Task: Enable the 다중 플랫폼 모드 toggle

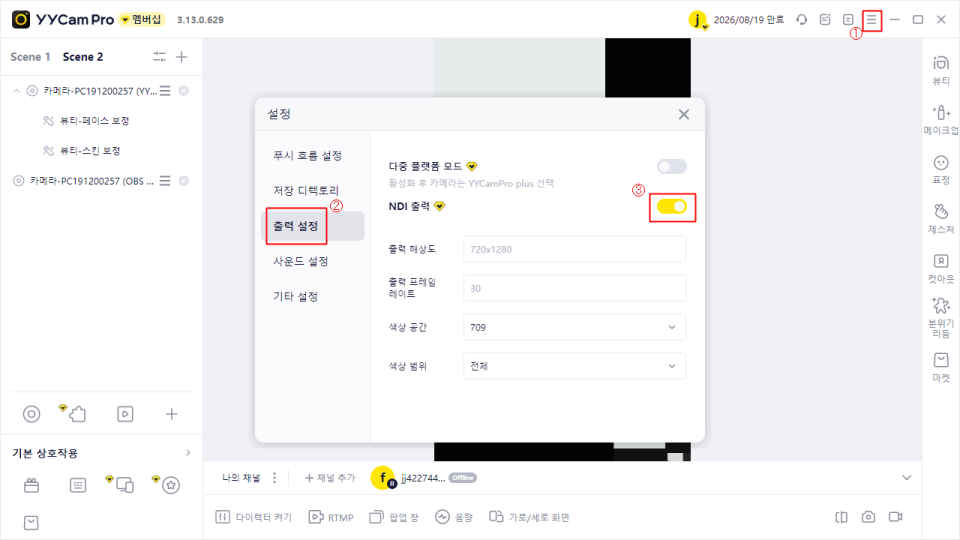Action: [672, 167]
